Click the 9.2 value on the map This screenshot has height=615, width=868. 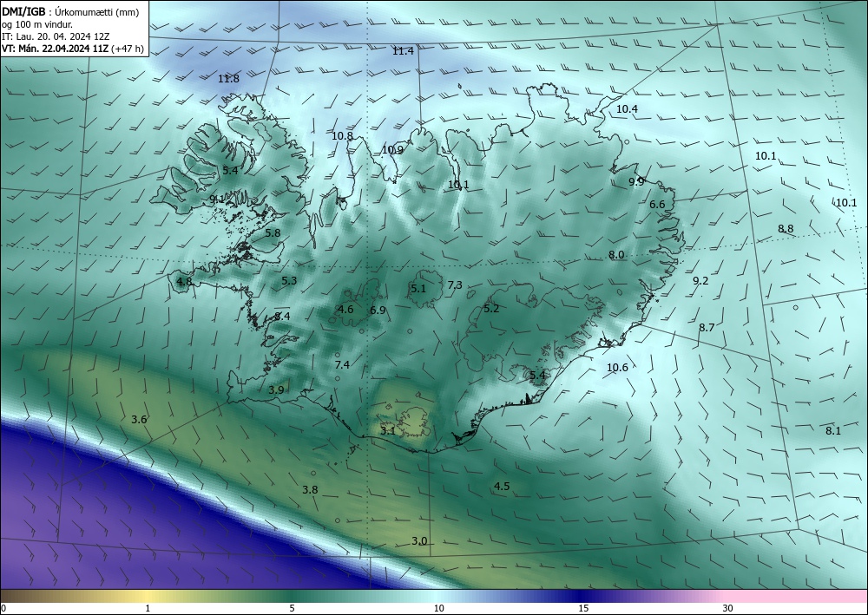(x=700, y=280)
